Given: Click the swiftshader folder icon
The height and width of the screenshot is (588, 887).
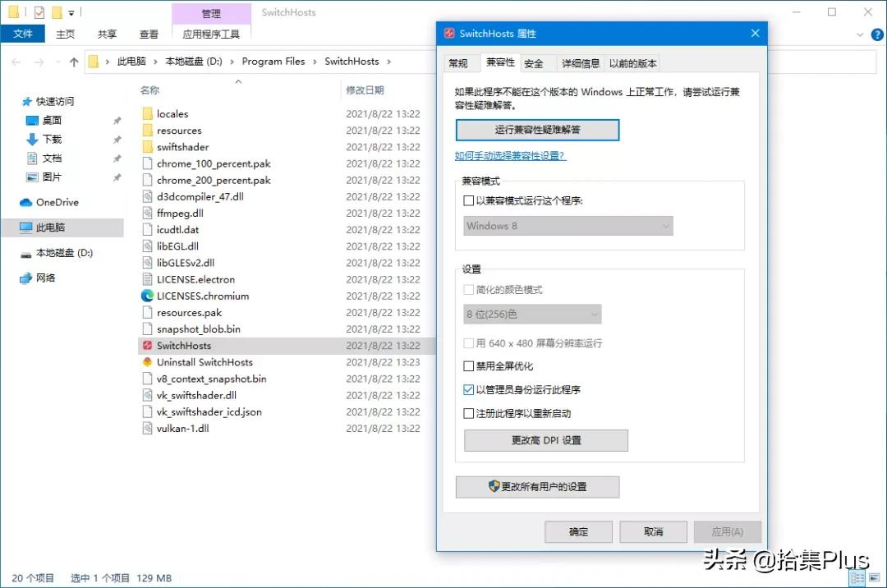Looking at the screenshot, I should [147, 147].
